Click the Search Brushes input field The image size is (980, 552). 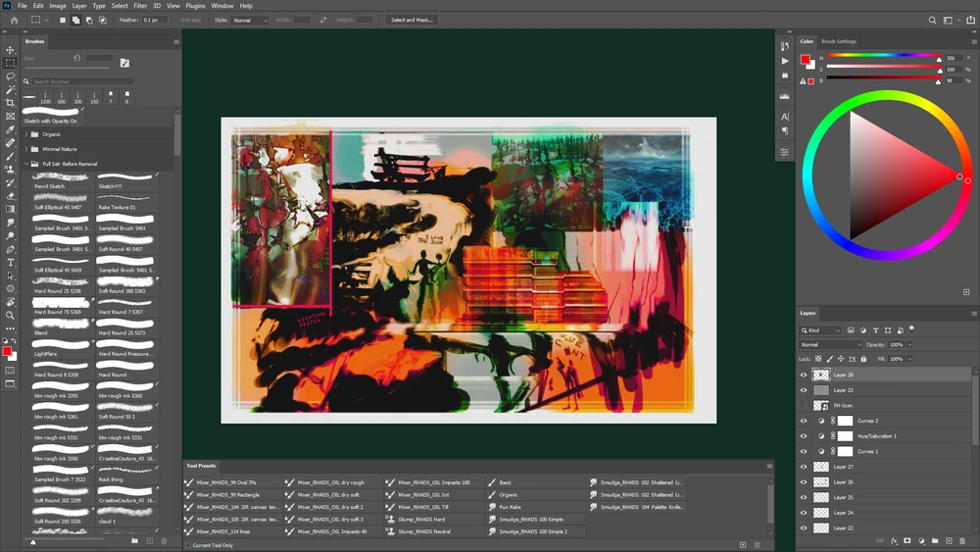[x=82, y=81]
